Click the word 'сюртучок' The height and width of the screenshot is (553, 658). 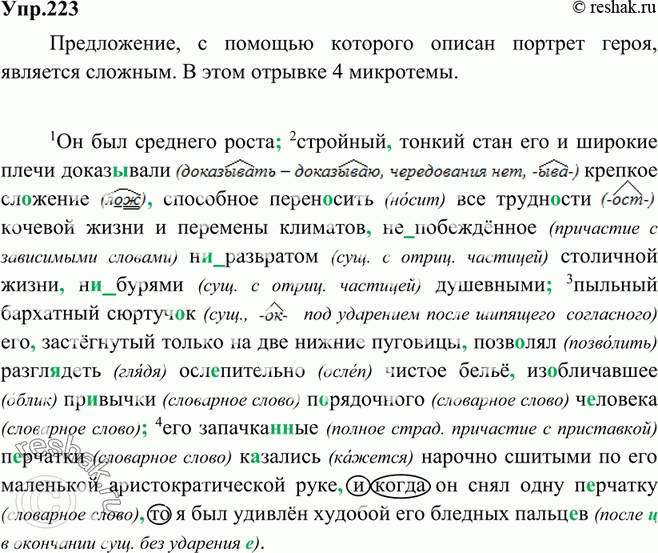(151, 314)
